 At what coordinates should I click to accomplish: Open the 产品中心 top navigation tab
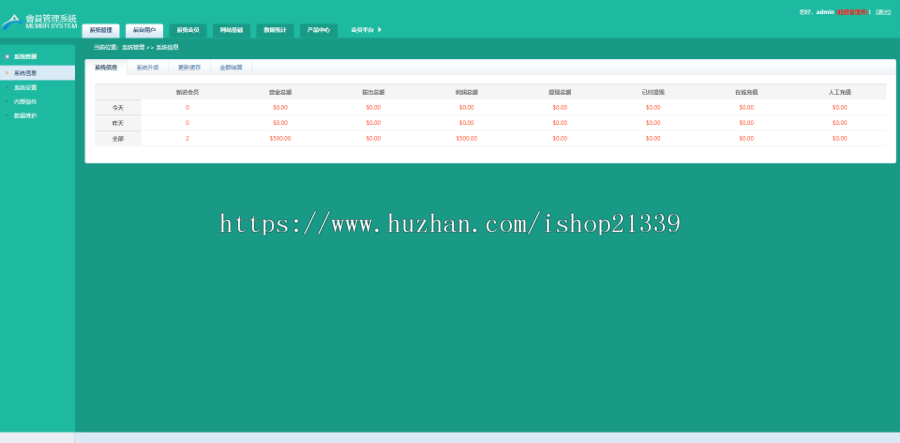pos(319,30)
